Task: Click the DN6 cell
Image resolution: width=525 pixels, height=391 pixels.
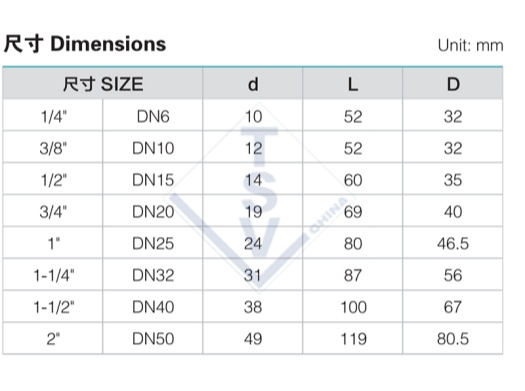Action: 153,115
